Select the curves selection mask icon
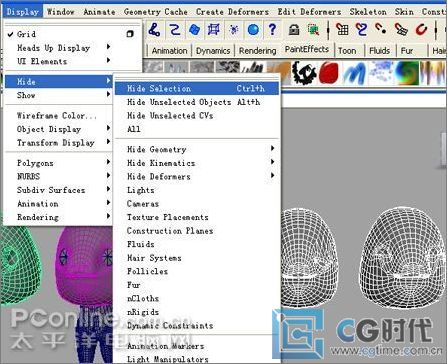447x364 pixels. pos(174,30)
